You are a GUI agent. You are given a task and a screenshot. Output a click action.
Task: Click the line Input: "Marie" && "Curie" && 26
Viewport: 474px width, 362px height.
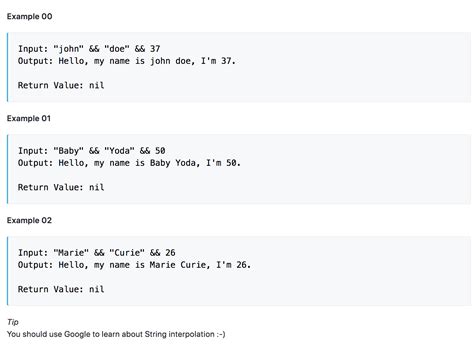point(97,253)
